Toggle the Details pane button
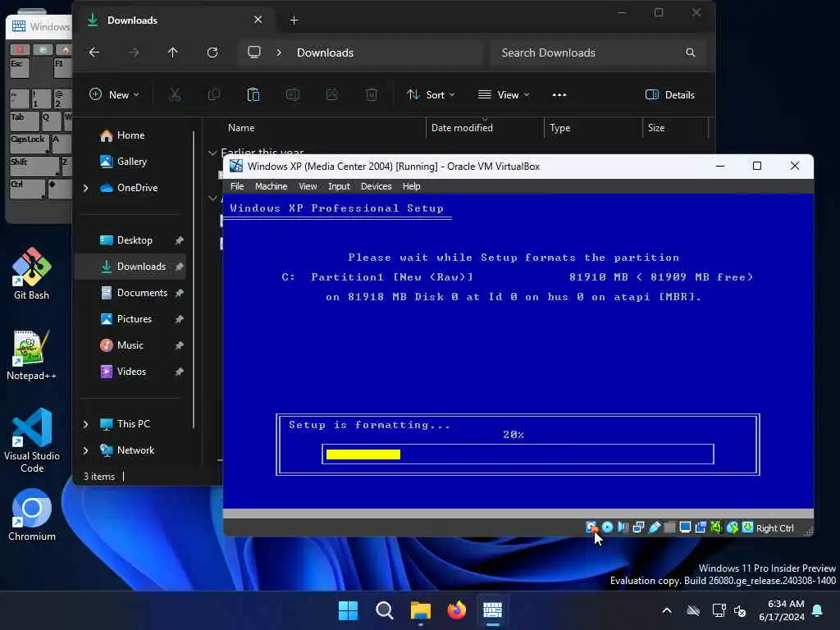 click(x=669, y=95)
